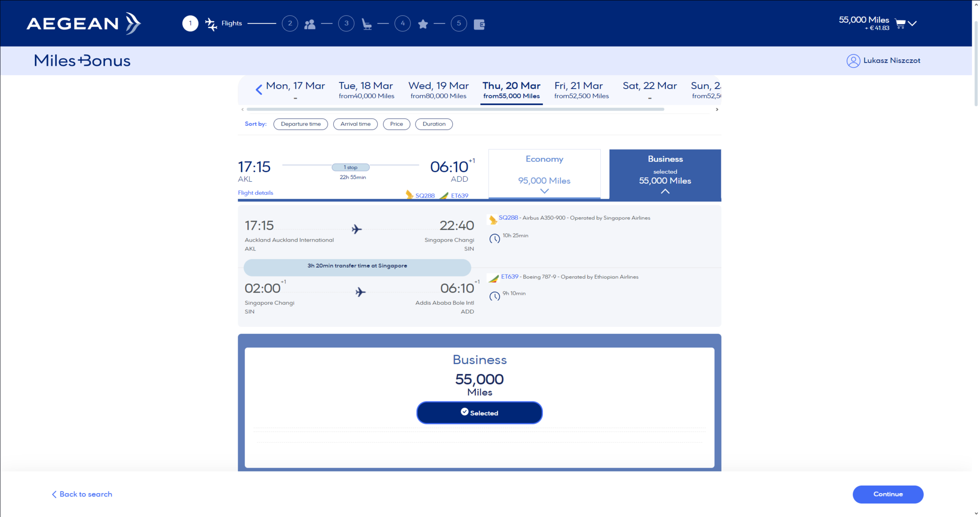The width and height of the screenshot is (980, 517).
Task: Select the Tue, 18 Mar date tab
Action: coord(366,90)
